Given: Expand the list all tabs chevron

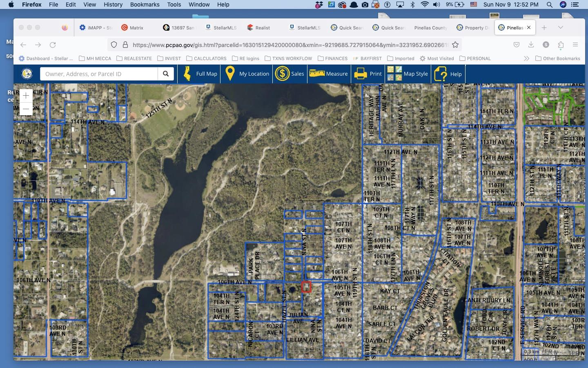Looking at the screenshot, I should (x=560, y=27).
